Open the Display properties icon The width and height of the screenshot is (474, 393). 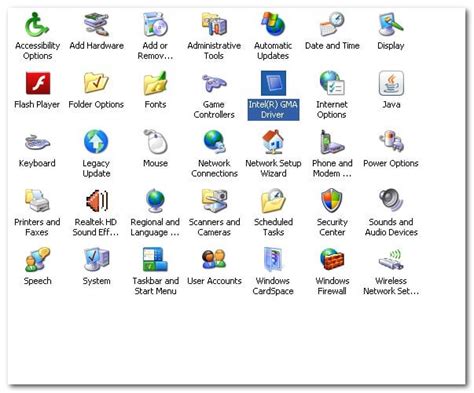click(x=391, y=24)
